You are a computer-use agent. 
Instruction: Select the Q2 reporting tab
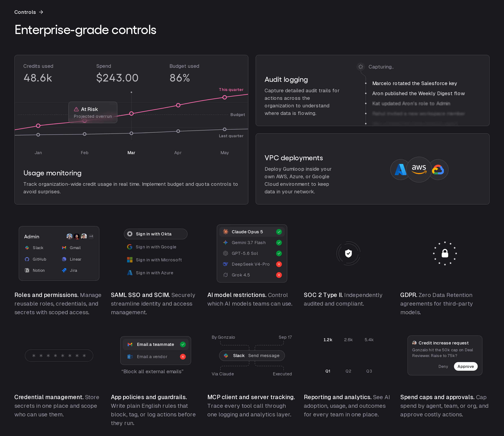tap(348, 371)
